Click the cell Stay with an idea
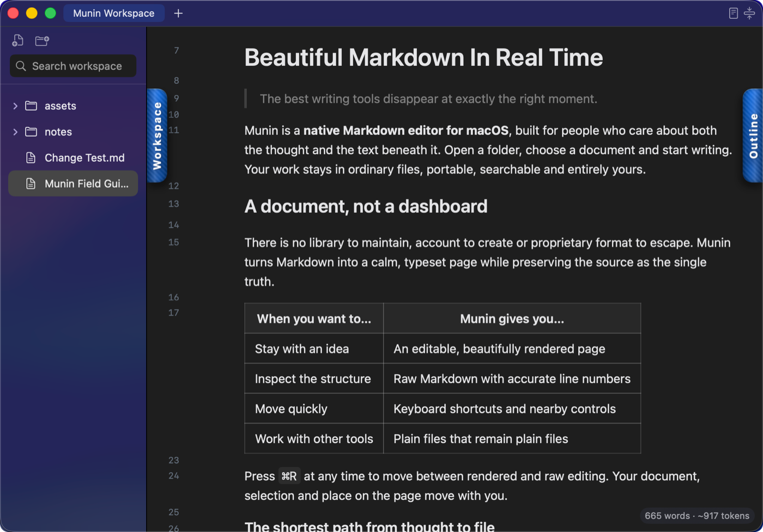This screenshot has width=763, height=532. (314, 348)
